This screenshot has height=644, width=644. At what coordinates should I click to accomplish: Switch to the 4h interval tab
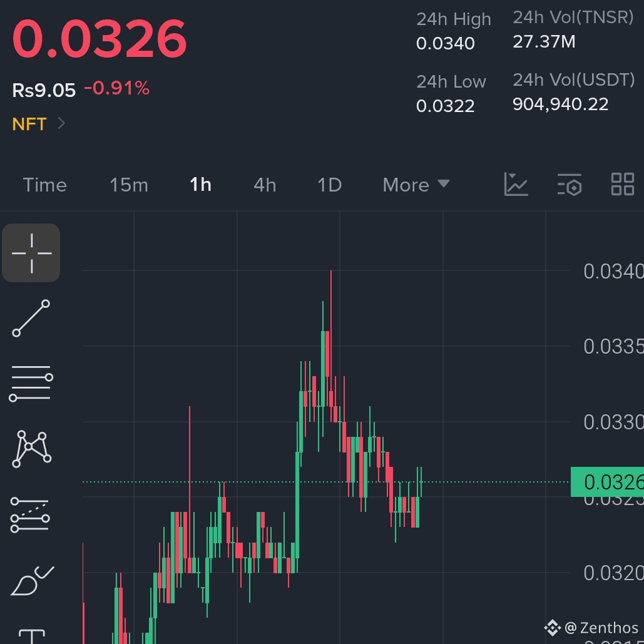coord(265,185)
